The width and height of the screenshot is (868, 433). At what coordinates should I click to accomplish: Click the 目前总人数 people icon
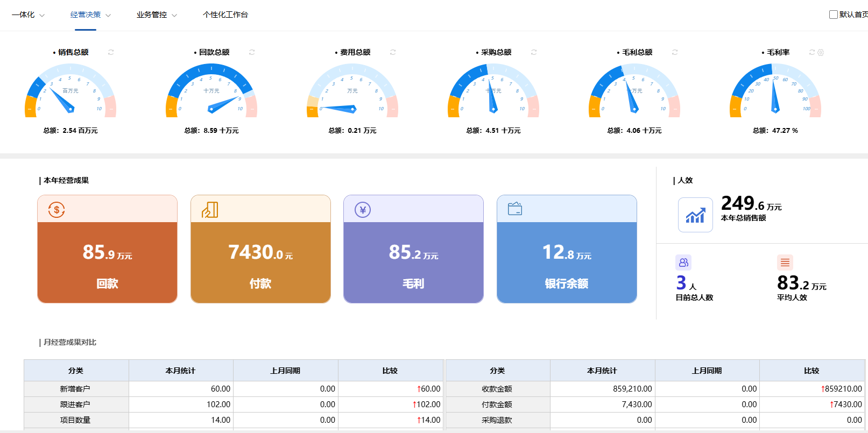[683, 262]
